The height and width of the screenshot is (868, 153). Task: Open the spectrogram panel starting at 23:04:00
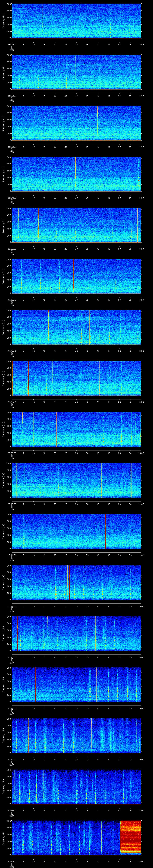click(x=76, y=174)
